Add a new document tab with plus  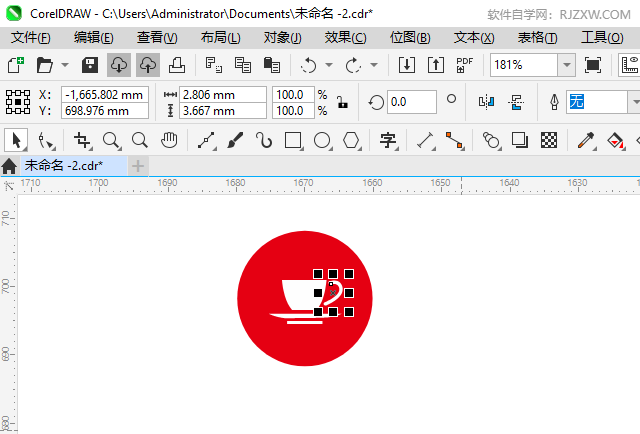[x=138, y=166]
